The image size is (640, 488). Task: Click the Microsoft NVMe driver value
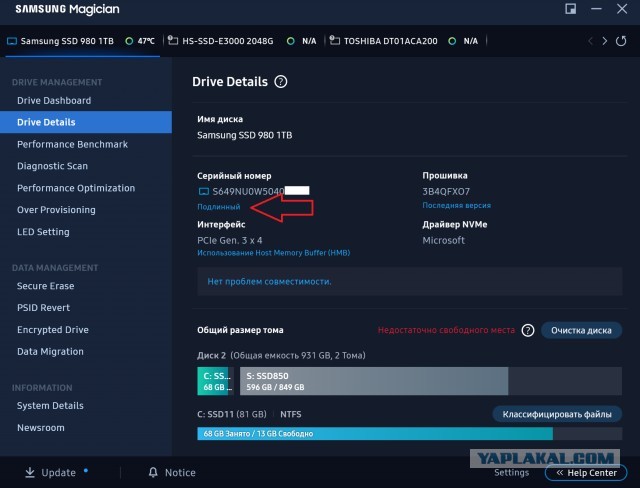[443, 240]
